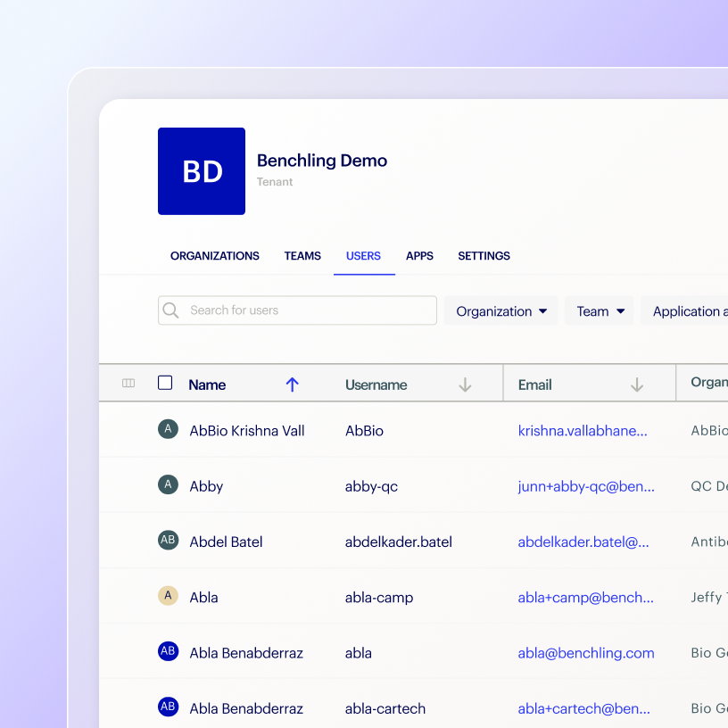Click avatar in the abla-cartech row

pyautogui.click(x=168, y=707)
